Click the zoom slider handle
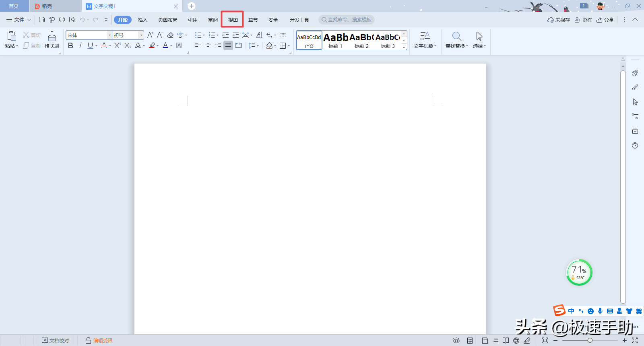The width and height of the screenshot is (644, 346). click(590, 340)
